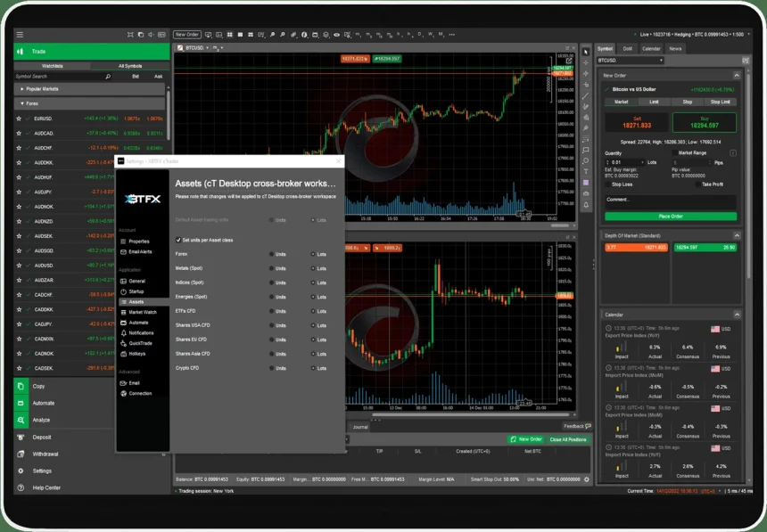The image size is (767, 532).
Task: Select the trend line drawing tool
Action: click(586, 96)
